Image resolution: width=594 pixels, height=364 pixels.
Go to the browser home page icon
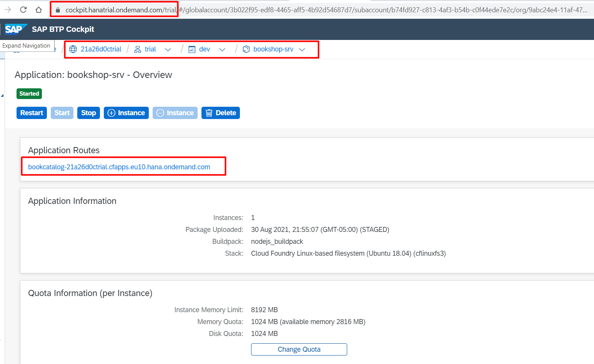38,10
